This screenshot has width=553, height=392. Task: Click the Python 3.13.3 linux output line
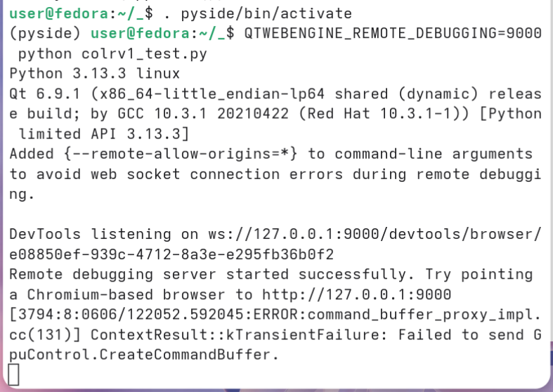(95, 73)
